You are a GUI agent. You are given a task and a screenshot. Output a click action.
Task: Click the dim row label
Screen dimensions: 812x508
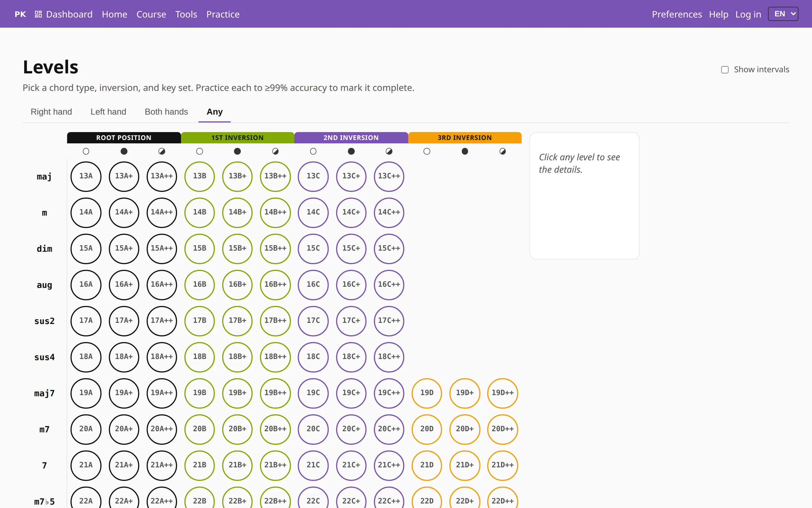click(x=44, y=249)
